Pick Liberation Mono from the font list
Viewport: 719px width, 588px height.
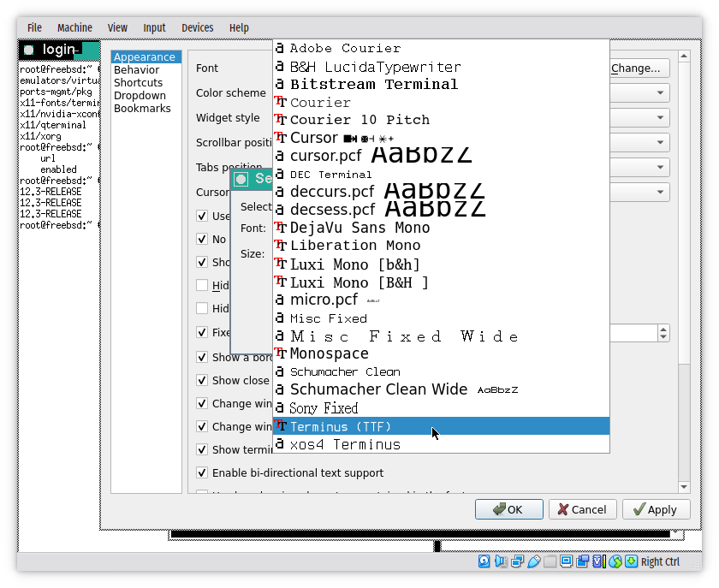[355, 246]
